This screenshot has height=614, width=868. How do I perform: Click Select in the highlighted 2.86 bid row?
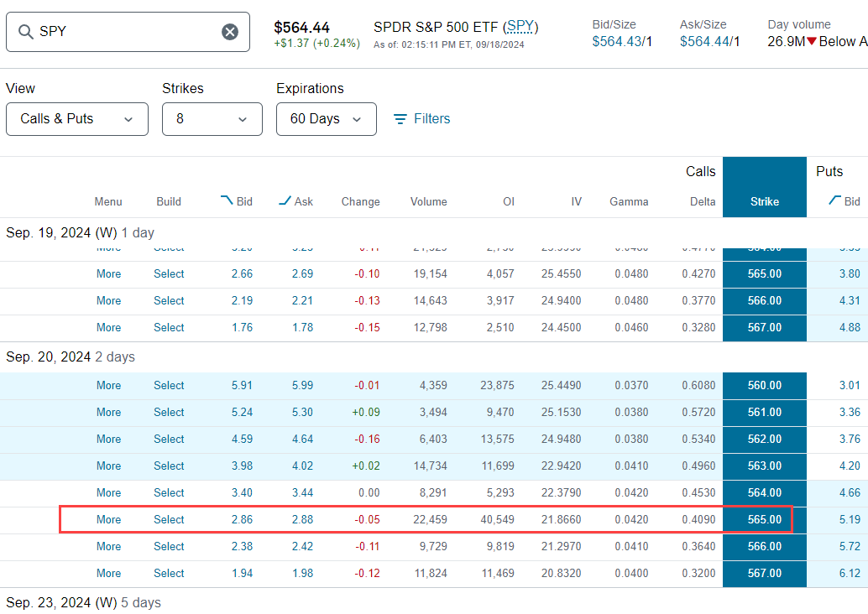(169, 519)
